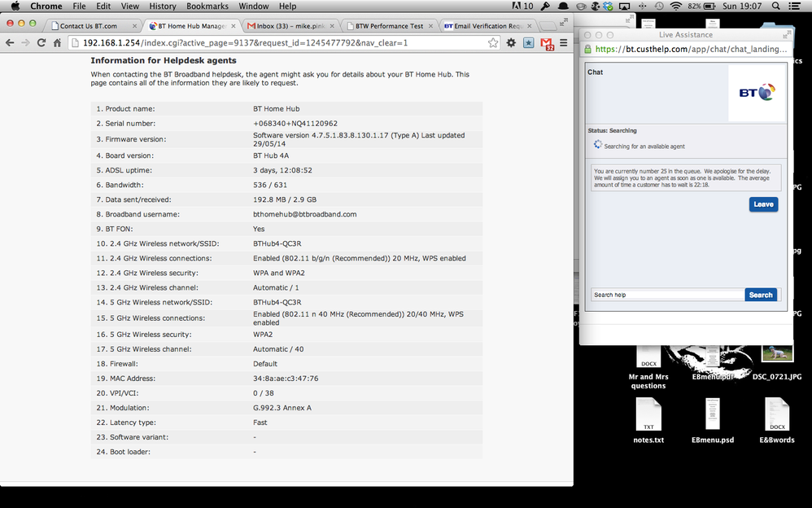The width and height of the screenshot is (812, 508).
Task: Click the gear extension icon in Chrome toolbar
Action: (511, 42)
